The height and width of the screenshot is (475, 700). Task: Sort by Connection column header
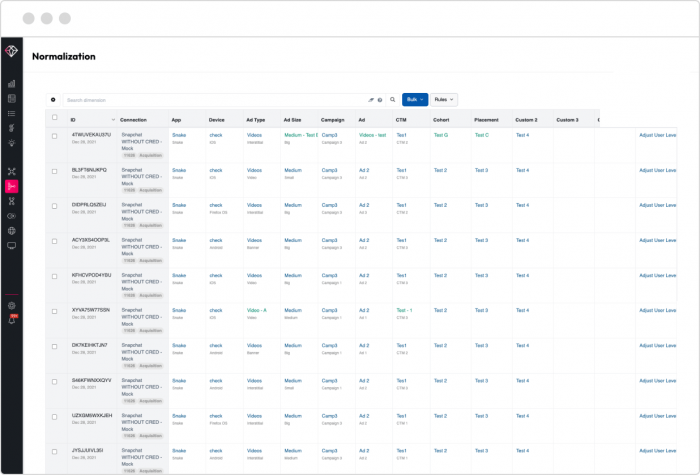click(133, 120)
